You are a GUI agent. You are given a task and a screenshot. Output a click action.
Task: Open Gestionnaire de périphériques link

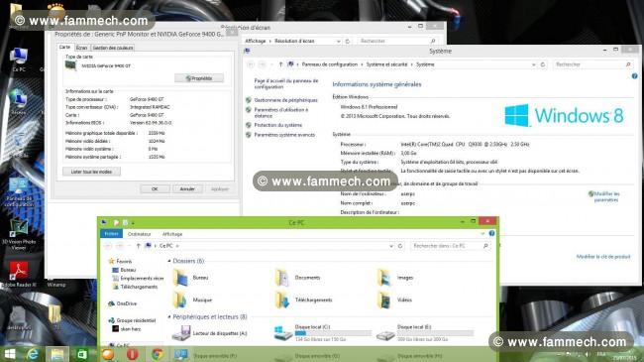[x=286, y=100]
